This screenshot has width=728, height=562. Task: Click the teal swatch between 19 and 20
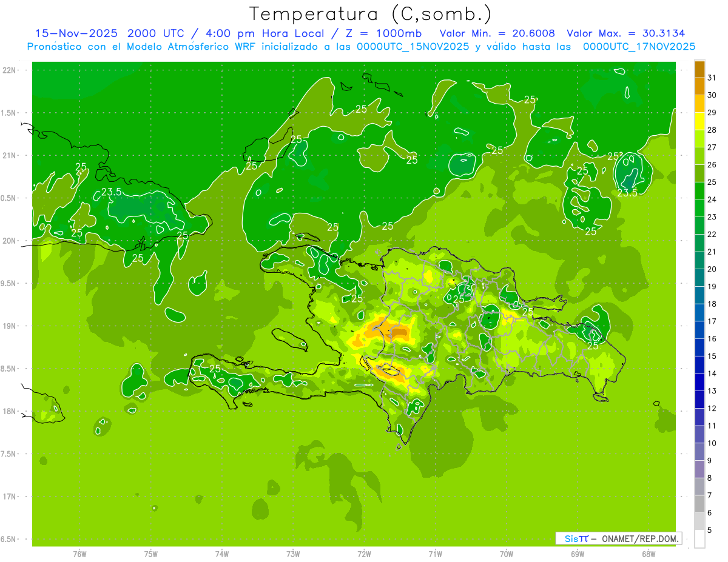coord(699,278)
